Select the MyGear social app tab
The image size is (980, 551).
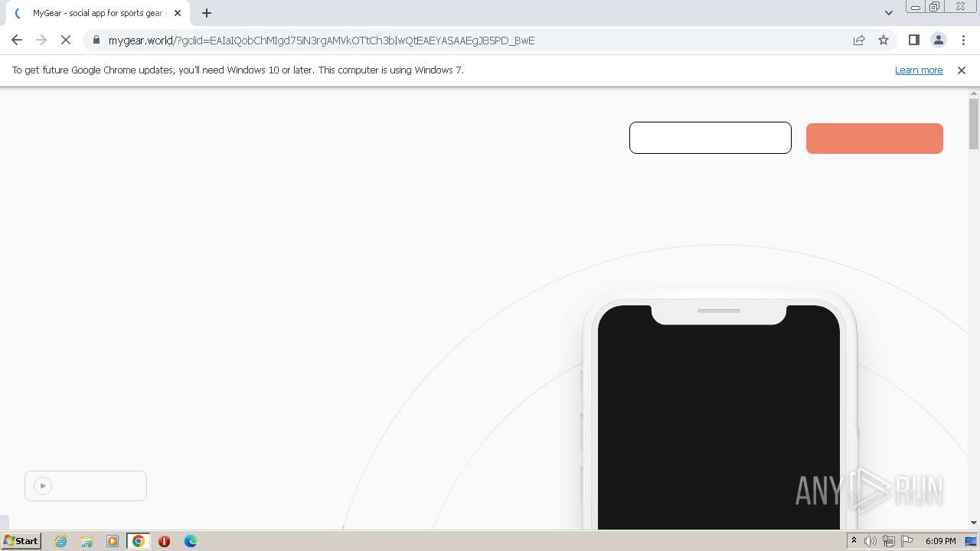[x=98, y=13]
